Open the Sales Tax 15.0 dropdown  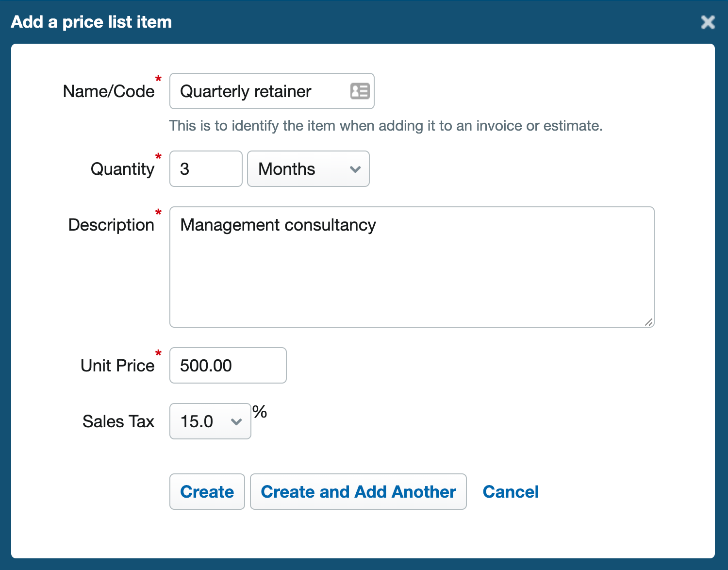pyautogui.click(x=210, y=421)
